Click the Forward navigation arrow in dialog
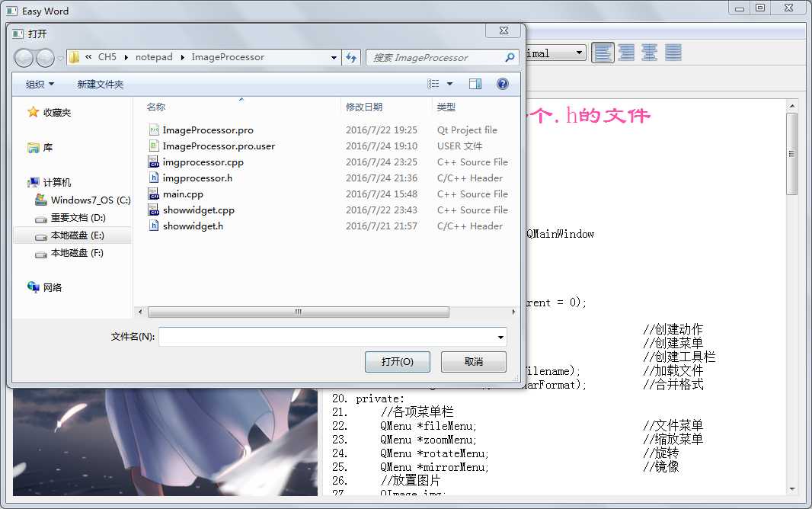This screenshot has width=812, height=509. click(45, 57)
